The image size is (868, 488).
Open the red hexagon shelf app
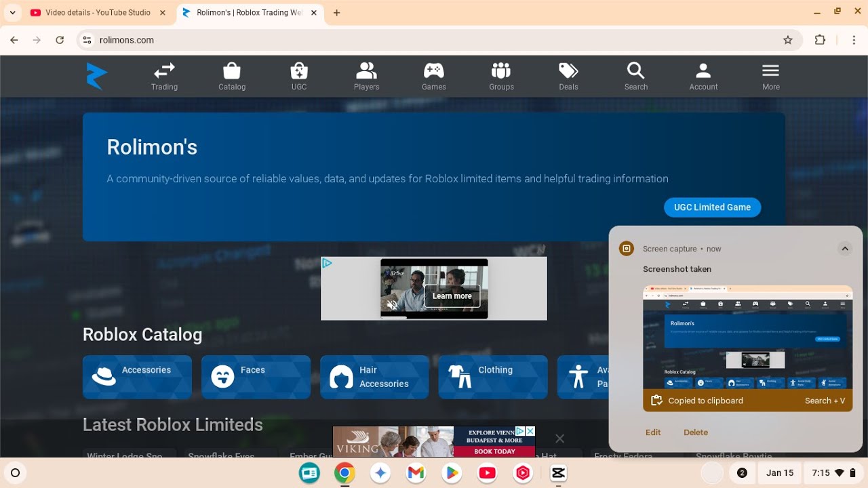pos(523,473)
